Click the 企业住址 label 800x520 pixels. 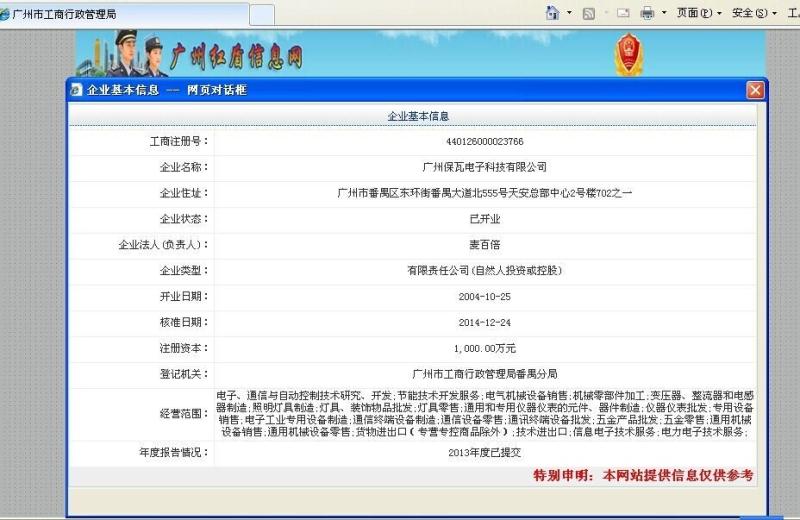click(x=184, y=193)
